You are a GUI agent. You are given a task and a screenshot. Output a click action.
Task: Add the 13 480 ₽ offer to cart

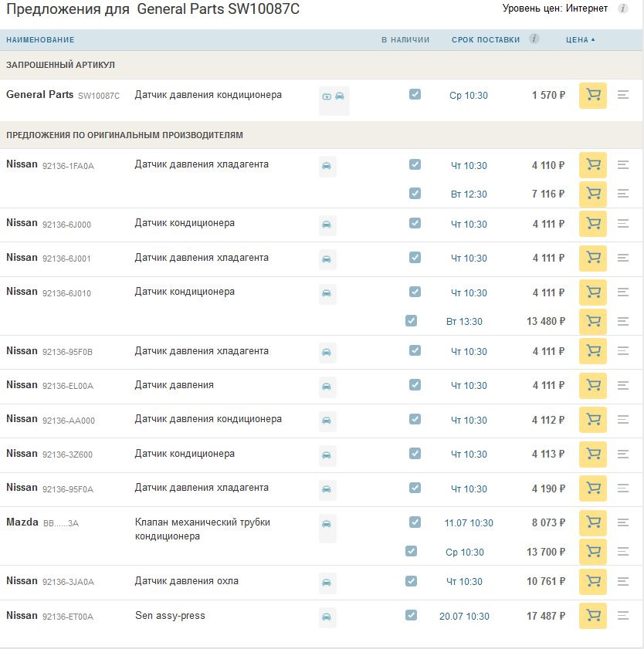(x=592, y=321)
